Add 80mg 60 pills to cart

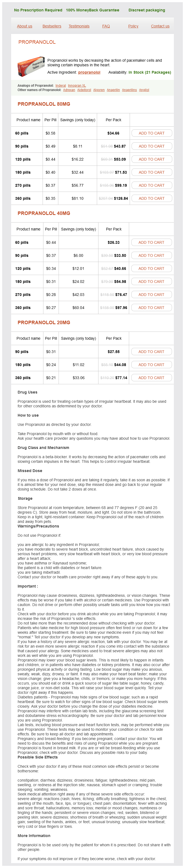tap(151, 133)
